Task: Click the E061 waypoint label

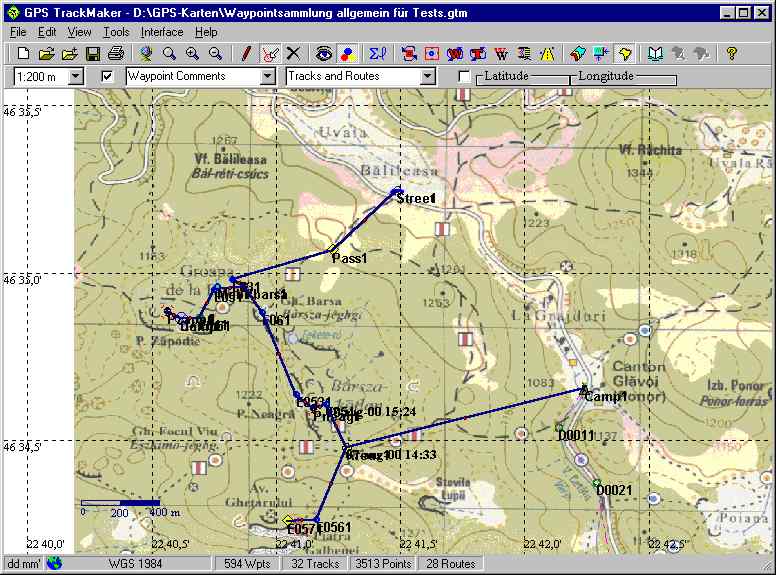Action: tap(276, 321)
